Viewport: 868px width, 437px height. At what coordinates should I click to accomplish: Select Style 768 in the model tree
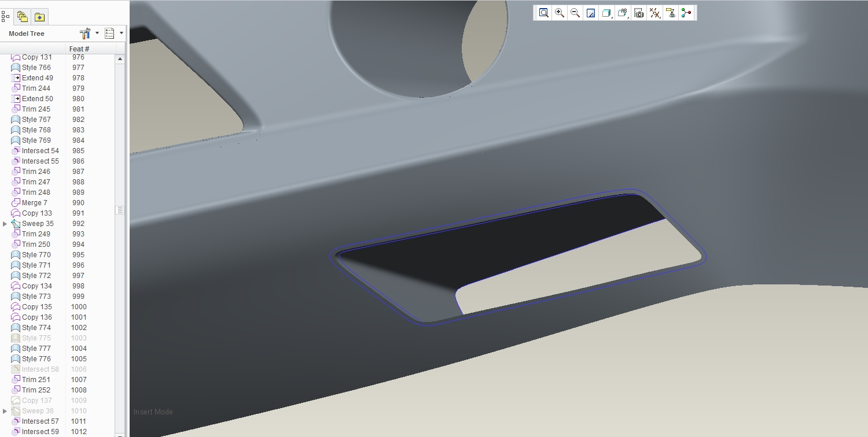pyautogui.click(x=36, y=130)
